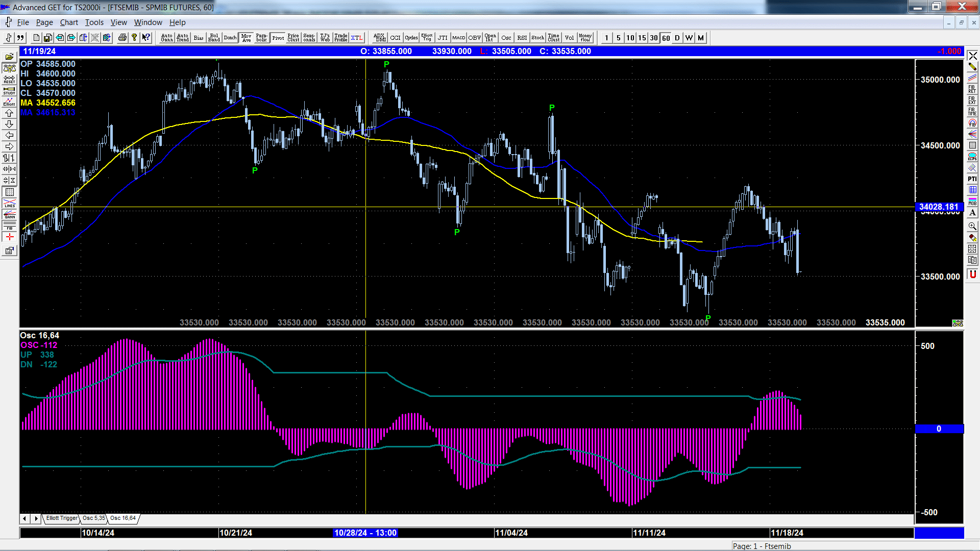Click the left arrow chart shift icon
This screenshot has height=551, width=980.
9,135
